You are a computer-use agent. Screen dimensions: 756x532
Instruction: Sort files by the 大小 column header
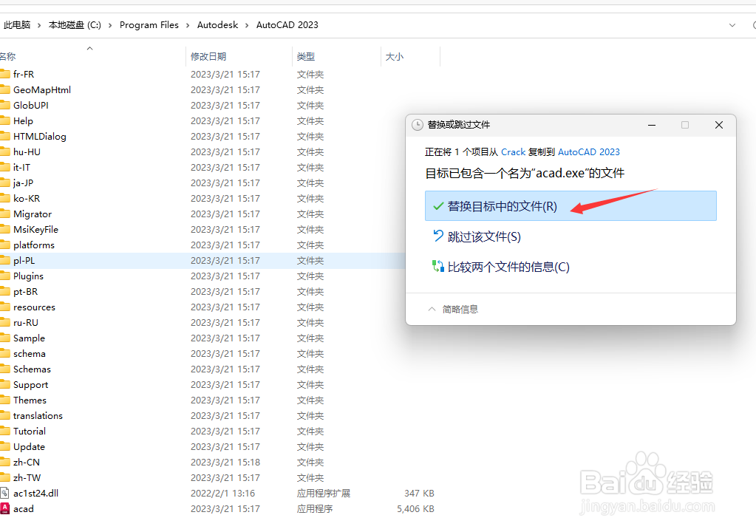[x=395, y=56]
